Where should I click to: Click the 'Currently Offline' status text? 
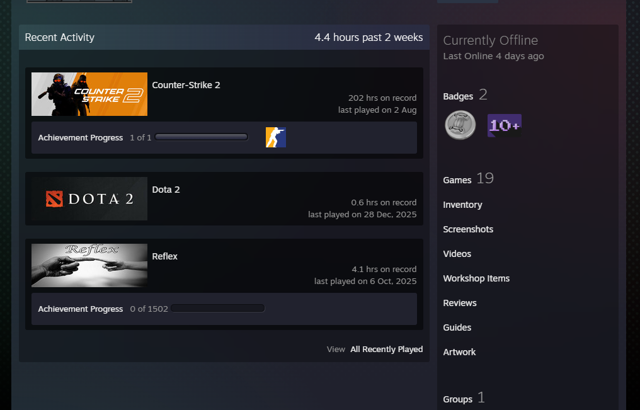491,40
